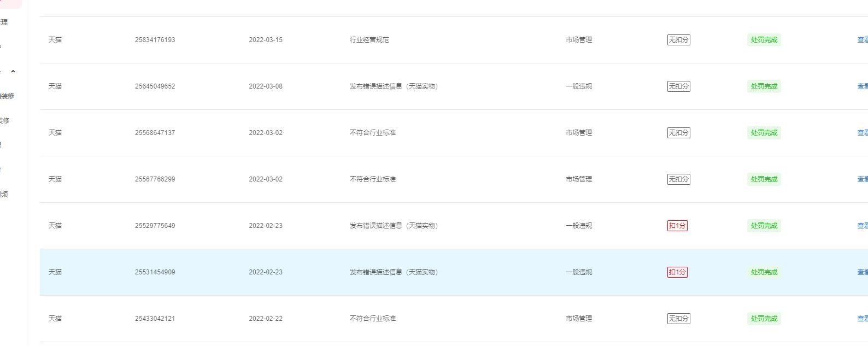Click 无扣分 tag in row 25567766299
Screen dimensions: 868x346
click(678, 179)
